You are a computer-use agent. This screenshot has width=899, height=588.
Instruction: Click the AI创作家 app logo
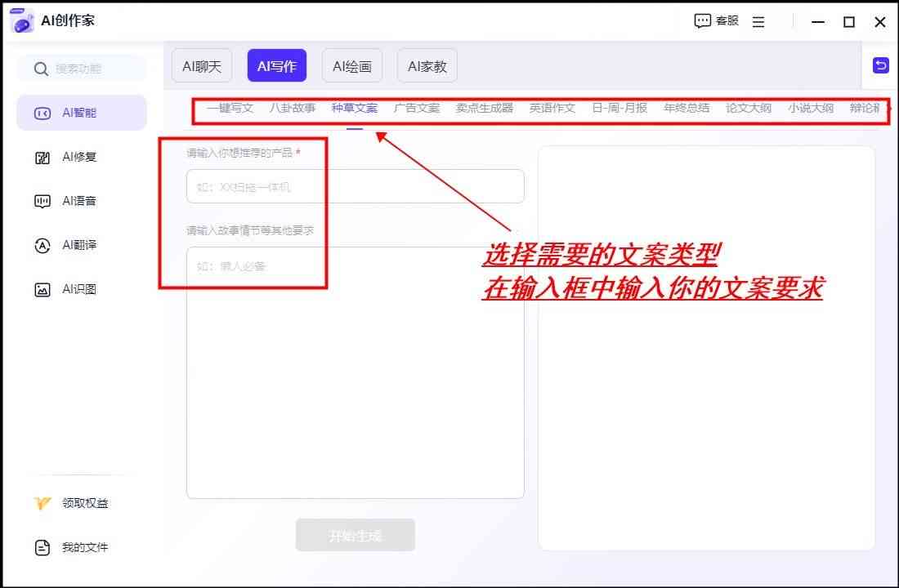coord(22,20)
